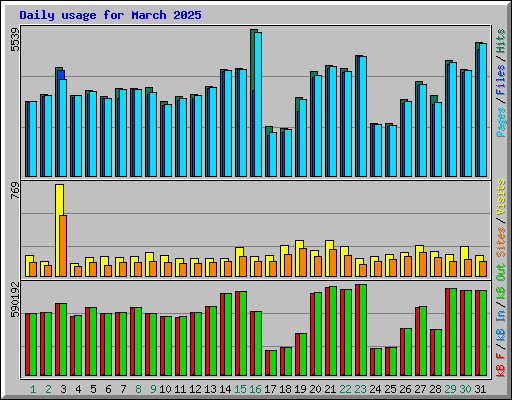The width and height of the screenshot is (512, 400).
Task: Click day label 24 on the x-axis
Action: (x=375, y=389)
